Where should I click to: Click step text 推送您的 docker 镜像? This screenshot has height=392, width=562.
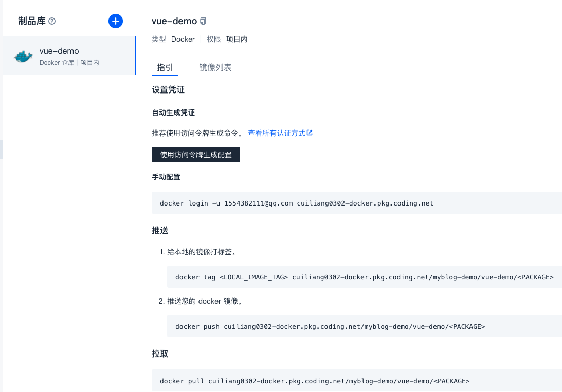point(206,301)
